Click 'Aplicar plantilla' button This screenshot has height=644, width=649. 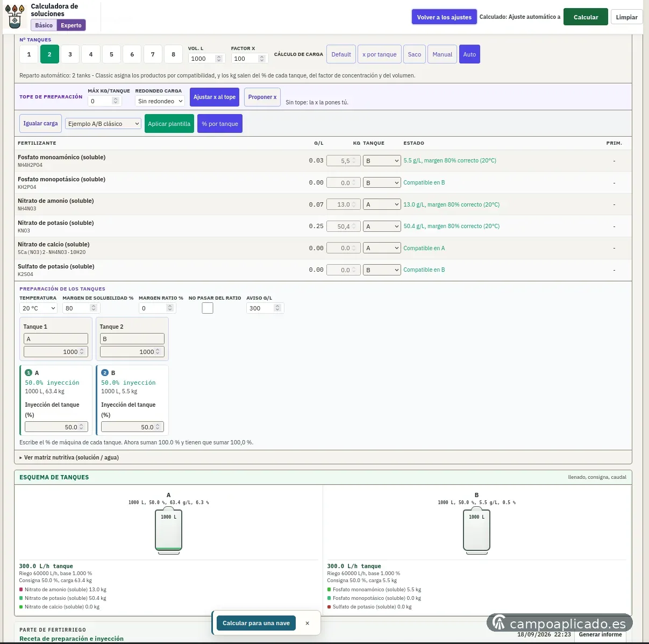pos(169,123)
